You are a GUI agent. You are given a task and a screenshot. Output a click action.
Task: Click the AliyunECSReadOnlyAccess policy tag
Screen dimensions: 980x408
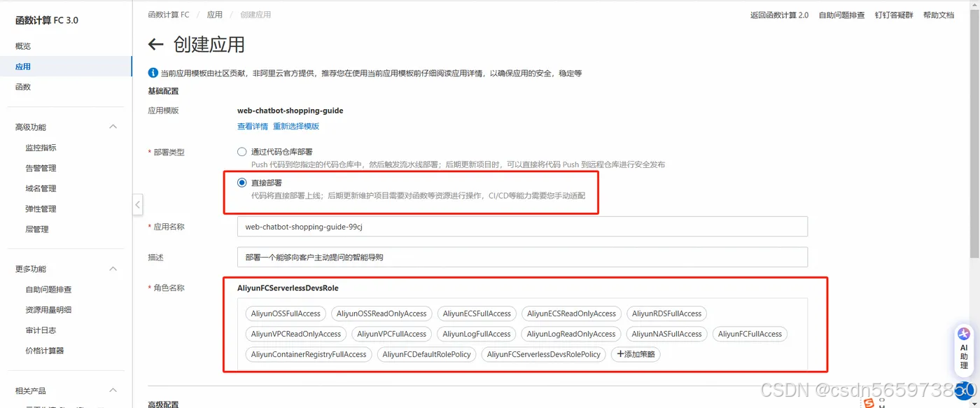coord(572,314)
